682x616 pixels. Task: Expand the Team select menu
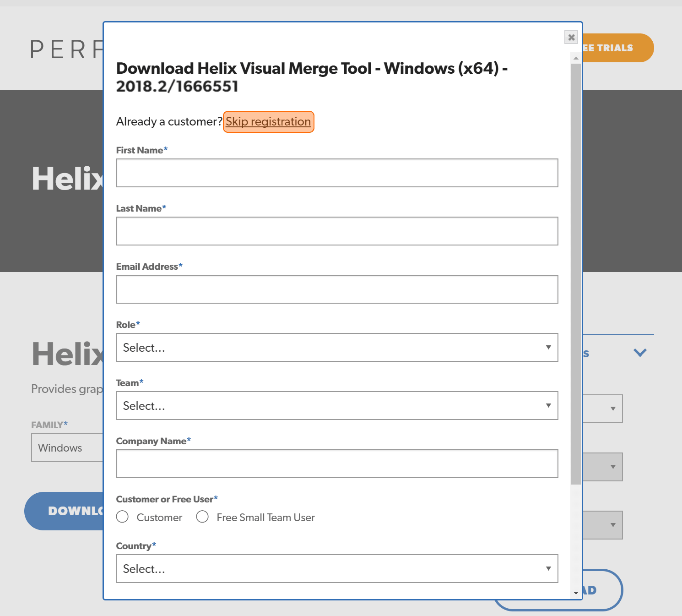click(x=337, y=406)
